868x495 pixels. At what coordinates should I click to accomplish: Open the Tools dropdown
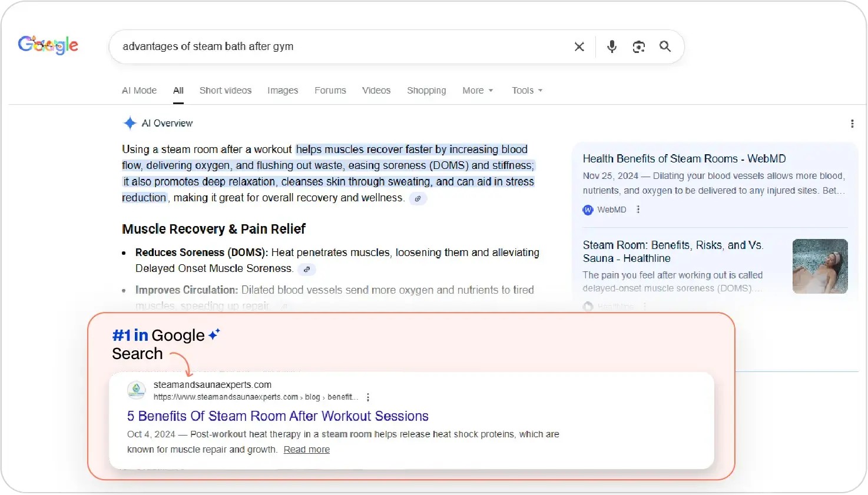[x=527, y=91]
